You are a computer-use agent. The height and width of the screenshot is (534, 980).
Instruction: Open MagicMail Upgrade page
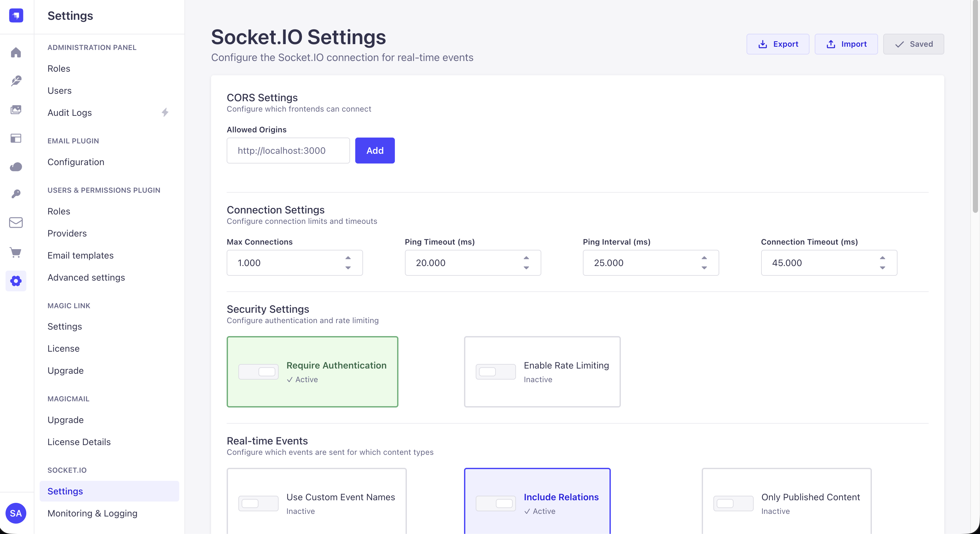109,419
